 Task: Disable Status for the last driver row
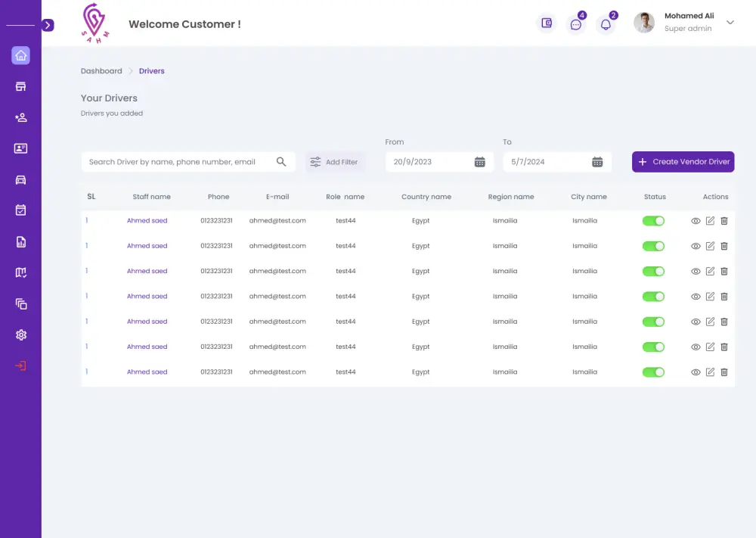coord(653,372)
